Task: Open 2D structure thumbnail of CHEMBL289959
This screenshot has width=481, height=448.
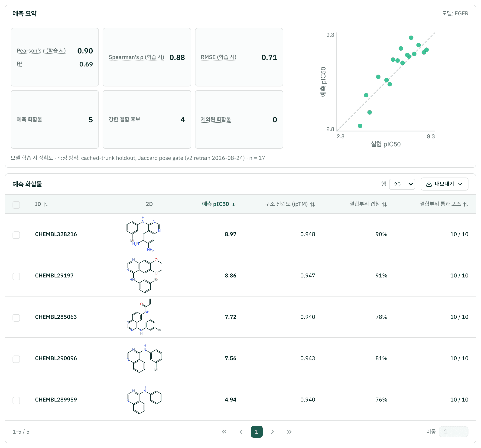Action: (144, 400)
